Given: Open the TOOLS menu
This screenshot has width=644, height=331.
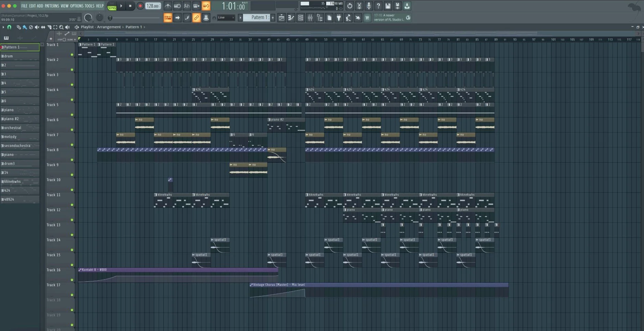Looking at the screenshot, I should (x=89, y=6).
